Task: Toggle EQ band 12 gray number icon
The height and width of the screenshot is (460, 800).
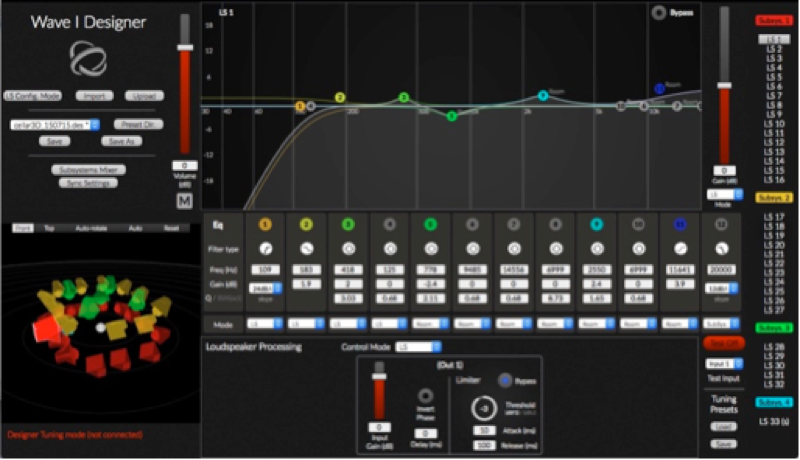Action: 721,224
